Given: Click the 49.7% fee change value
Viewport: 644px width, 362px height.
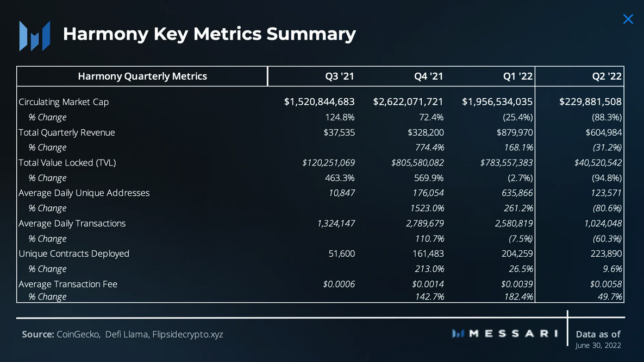Looking at the screenshot, I should (x=610, y=297).
